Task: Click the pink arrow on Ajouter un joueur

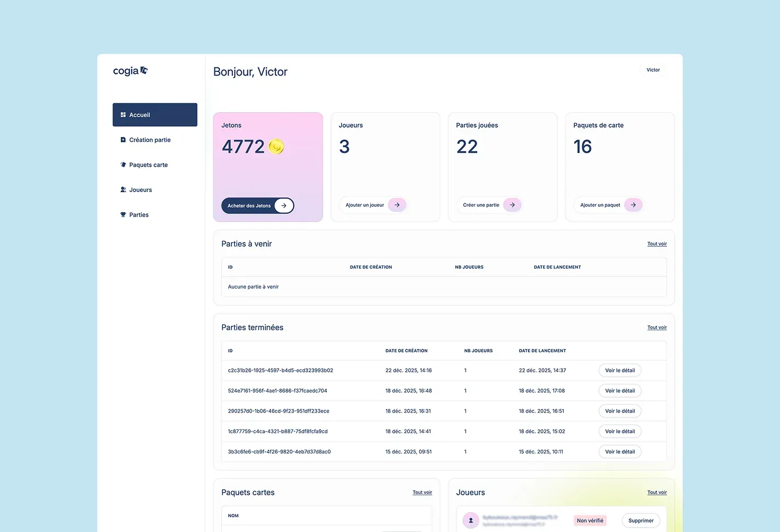Action: coord(397,205)
